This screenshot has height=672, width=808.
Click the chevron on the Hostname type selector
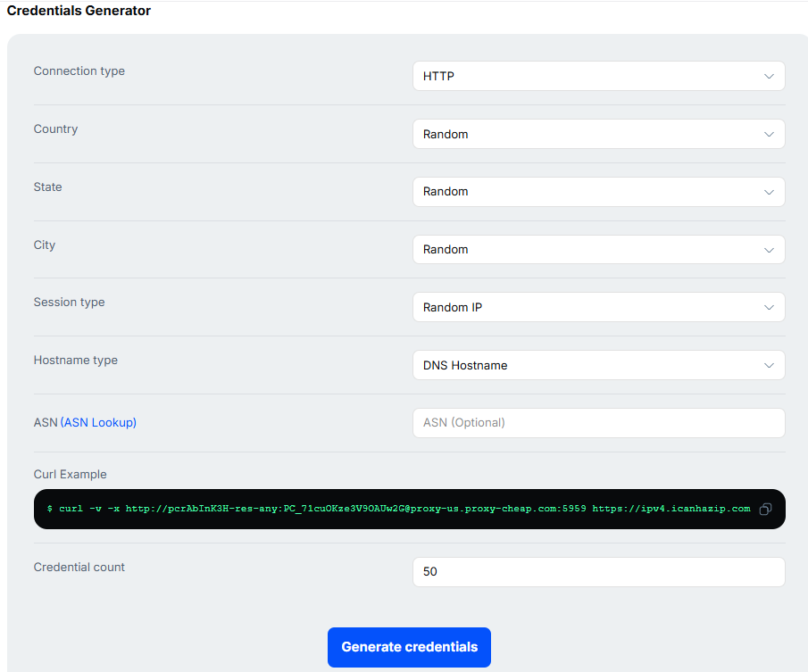pyautogui.click(x=769, y=365)
